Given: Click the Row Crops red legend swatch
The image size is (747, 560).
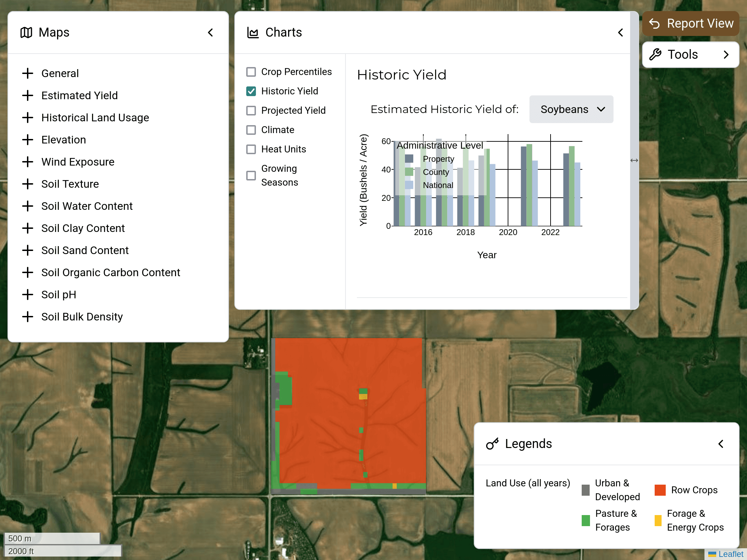Looking at the screenshot, I should click(660, 490).
